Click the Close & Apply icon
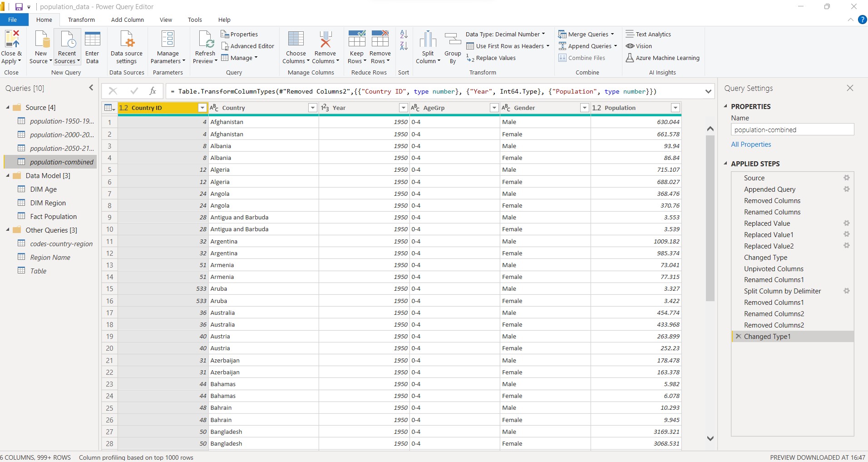868x462 pixels. [x=12, y=39]
